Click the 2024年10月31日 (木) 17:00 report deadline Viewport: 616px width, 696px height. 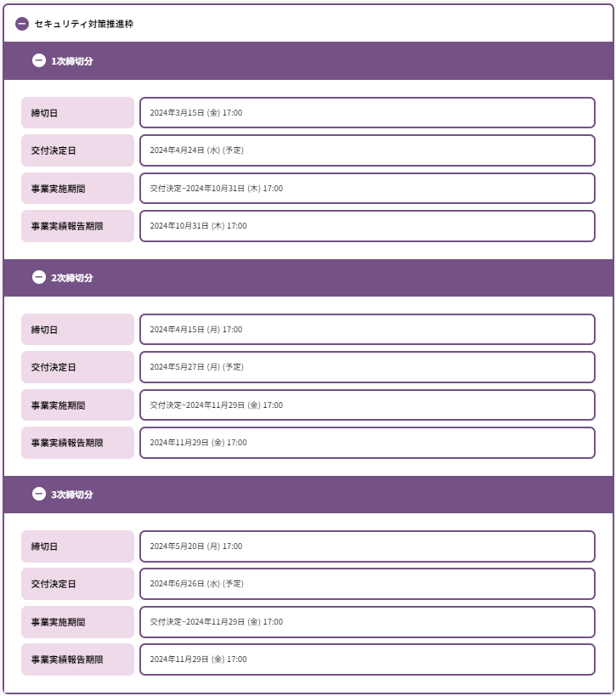367,226
